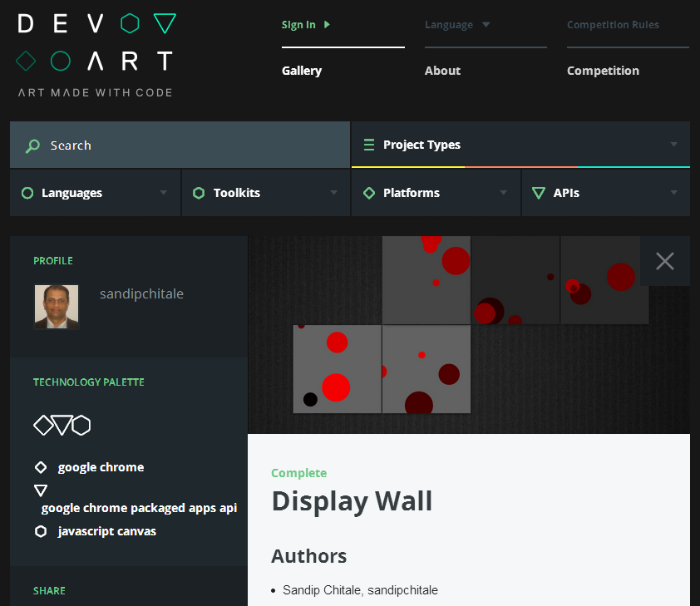The image size is (700, 606).
Task: Click the Display Wall project title
Action: click(352, 501)
